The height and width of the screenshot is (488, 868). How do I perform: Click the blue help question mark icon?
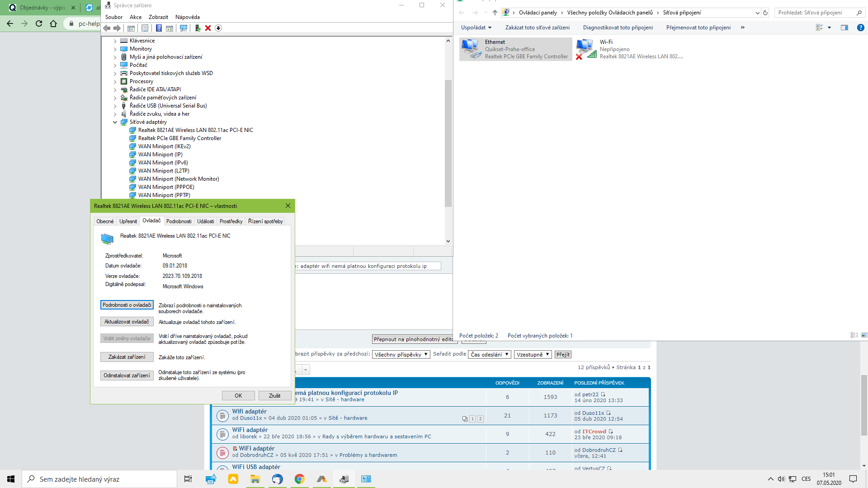point(159,28)
